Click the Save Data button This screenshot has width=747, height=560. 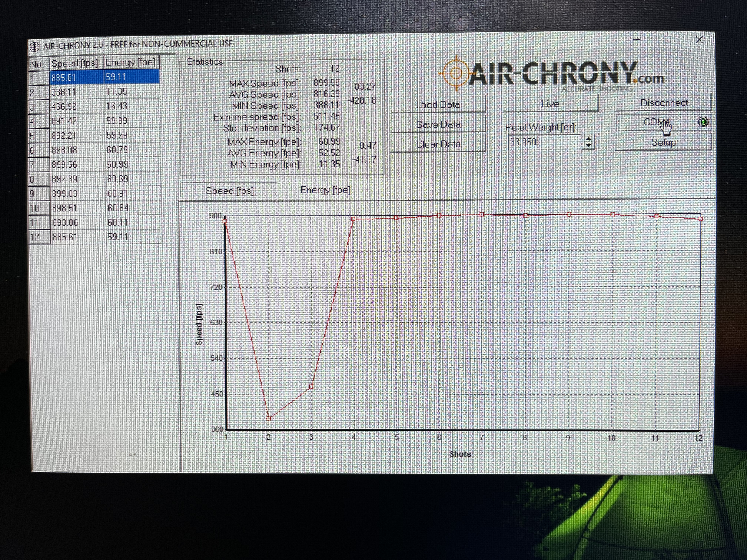point(438,124)
